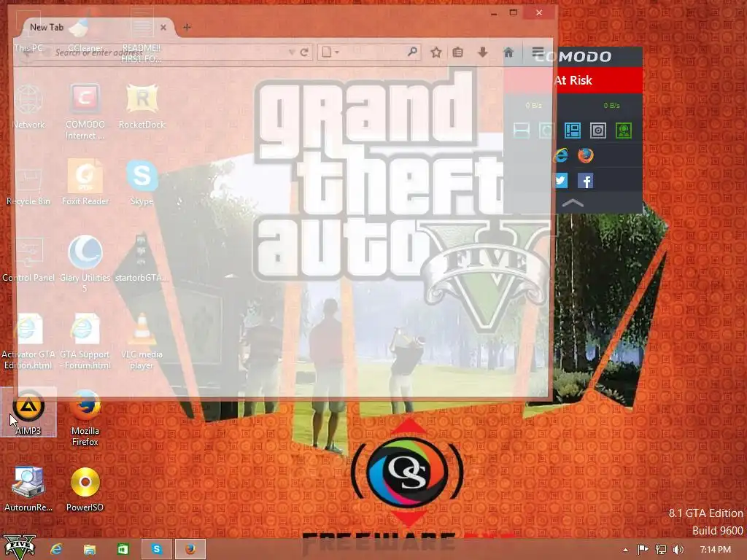This screenshot has height=560, width=747.
Task: Bookmark this page with the star
Action: coord(436,52)
